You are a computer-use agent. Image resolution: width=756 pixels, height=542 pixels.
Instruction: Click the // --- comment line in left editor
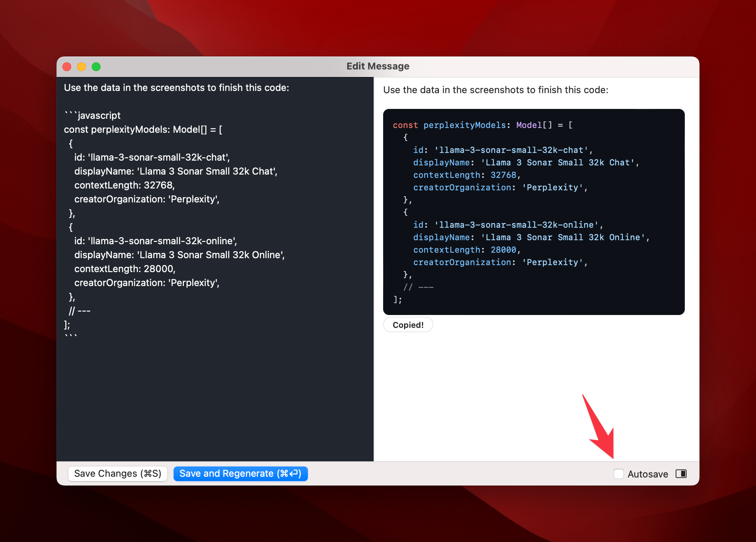pos(80,311)
